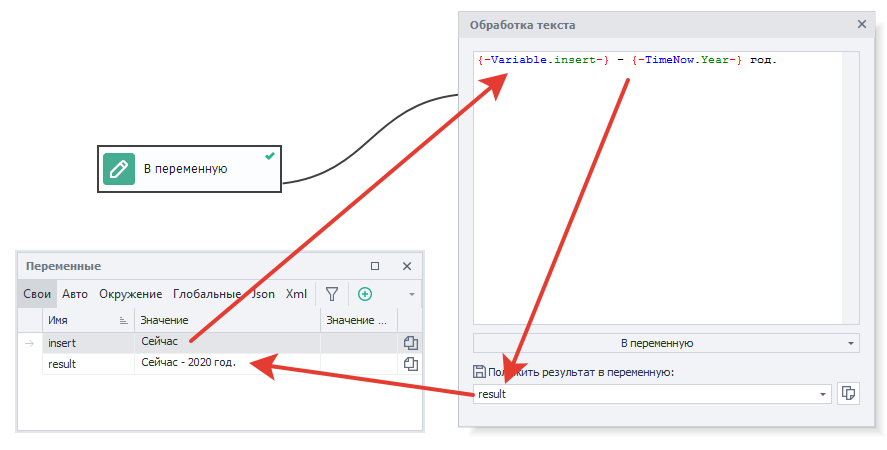This screenshot has width=887, height=450.
Task: Expand the result variable combo box arrow
Action: [x=823, y=394]
